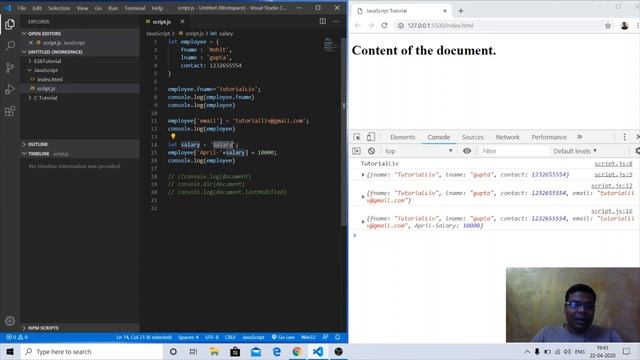The width and height of the screenshot is (640, 360).
Task: Start Go Live server from status bar
Action: click(x=283, y=337)
